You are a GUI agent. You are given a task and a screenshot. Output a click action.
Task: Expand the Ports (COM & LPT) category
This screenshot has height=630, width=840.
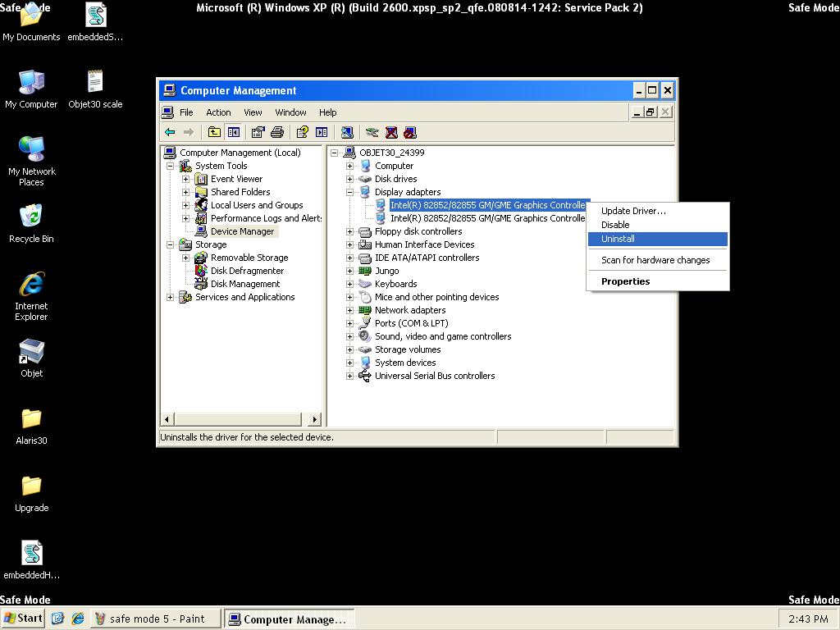349,323
